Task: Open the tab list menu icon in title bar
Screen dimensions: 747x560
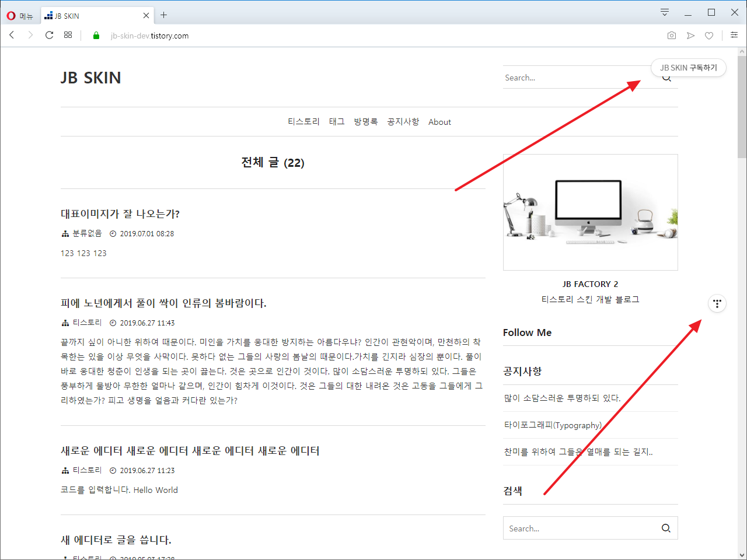Action: (664, 12)
